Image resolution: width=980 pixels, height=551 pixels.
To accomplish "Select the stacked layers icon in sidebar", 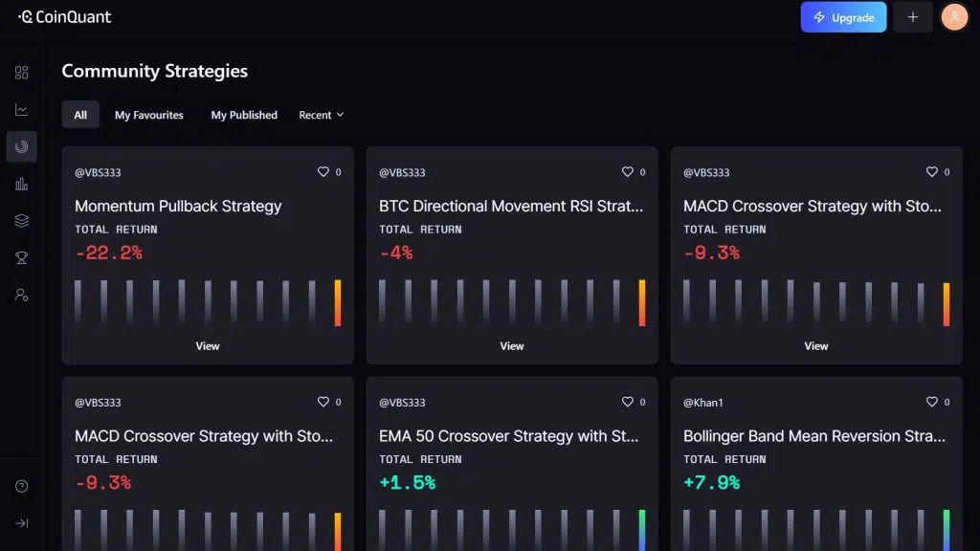I will [21, 221].
